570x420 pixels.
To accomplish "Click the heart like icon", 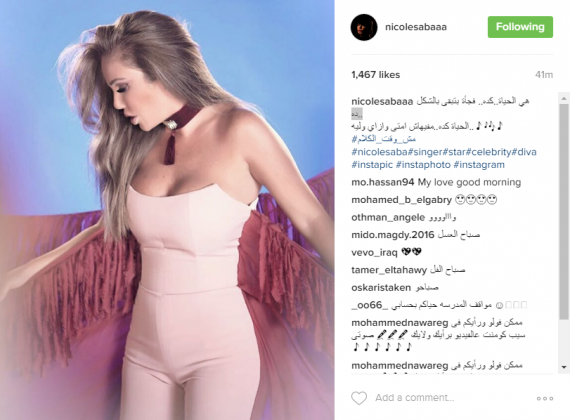I will pos(359,398).
